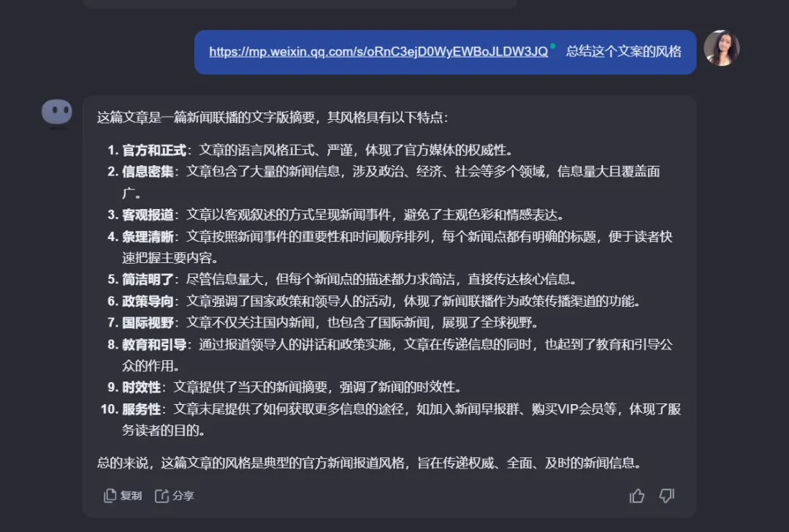This screenshot has height=532, width=789.
Task: Select list item 时效性
Action: 284,387
